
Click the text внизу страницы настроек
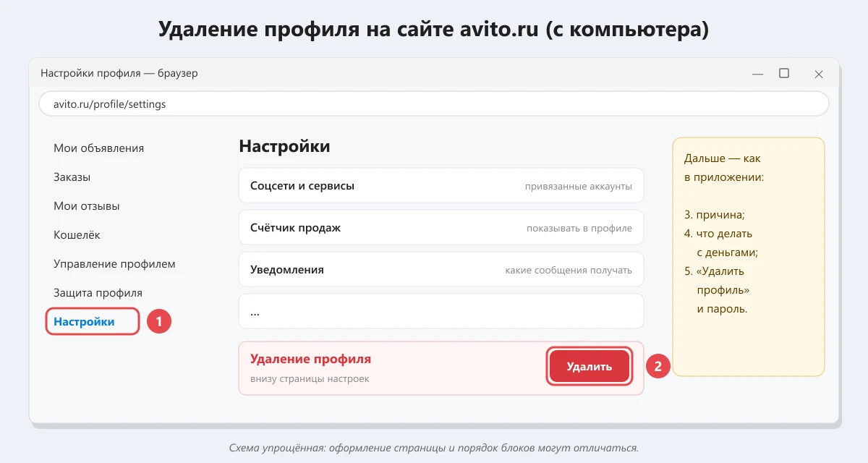click(x=310, y=379)
